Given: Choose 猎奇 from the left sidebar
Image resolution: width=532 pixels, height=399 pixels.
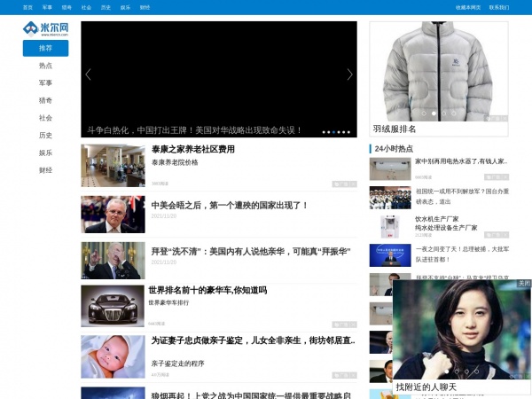Looking at the screenshot, I should pos(45,100).
